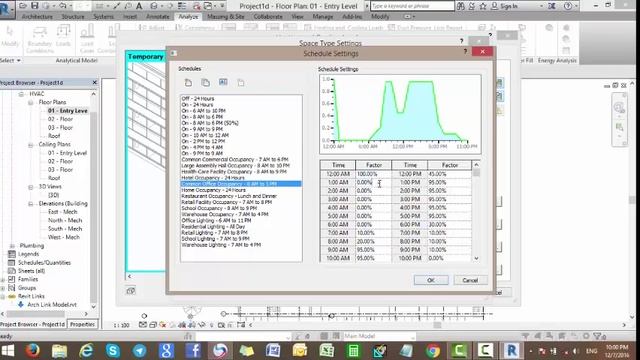Click the InfoCenter help icon in title bar
This screenshot has height=360, width=640.
[568, 6]
